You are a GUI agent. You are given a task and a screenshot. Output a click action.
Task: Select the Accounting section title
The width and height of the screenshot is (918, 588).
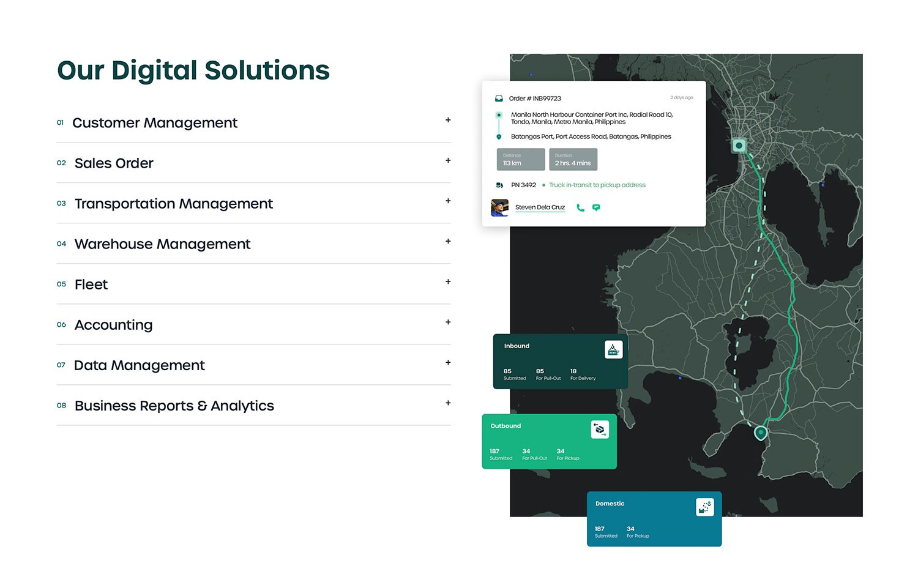pyautogui.click(x=113, y=325)
